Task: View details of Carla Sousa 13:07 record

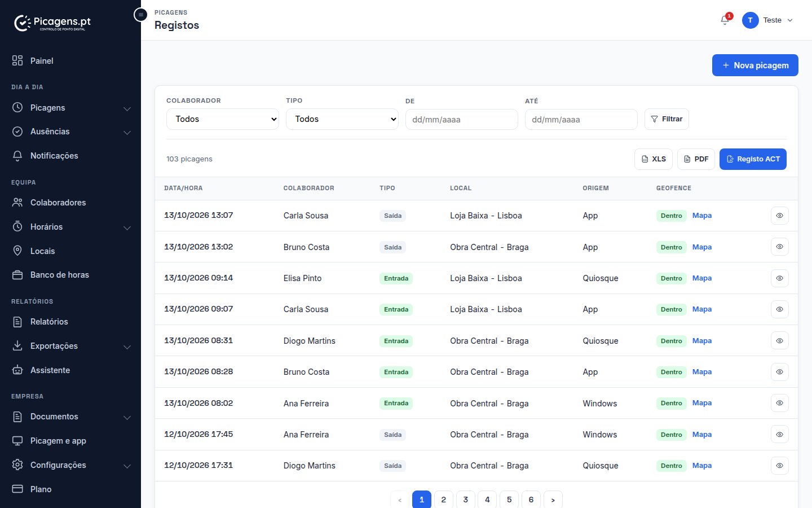Action: coord(779,216)
